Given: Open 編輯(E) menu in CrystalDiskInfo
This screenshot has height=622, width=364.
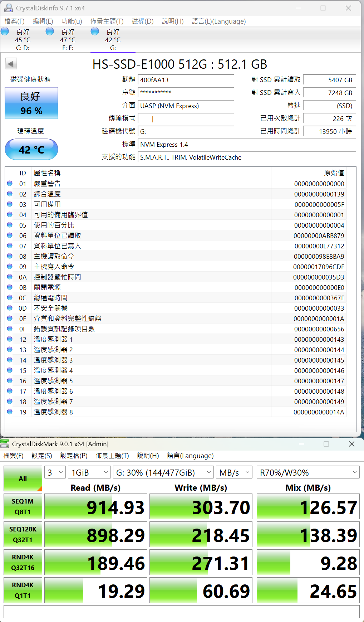Looking at the screenshot, I should 43,21.
